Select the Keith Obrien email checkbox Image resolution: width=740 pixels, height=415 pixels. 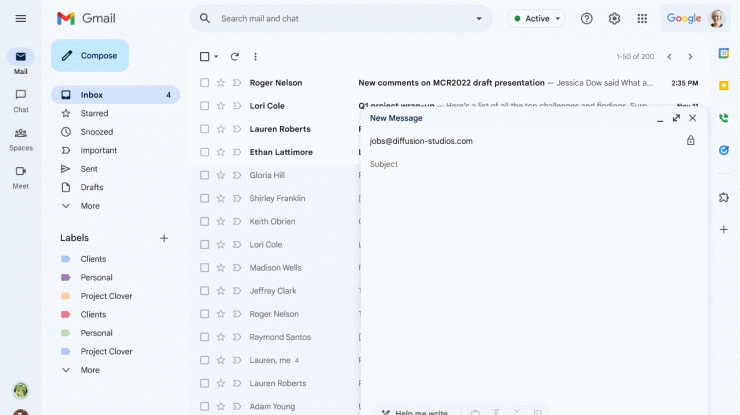pos(204,221)
